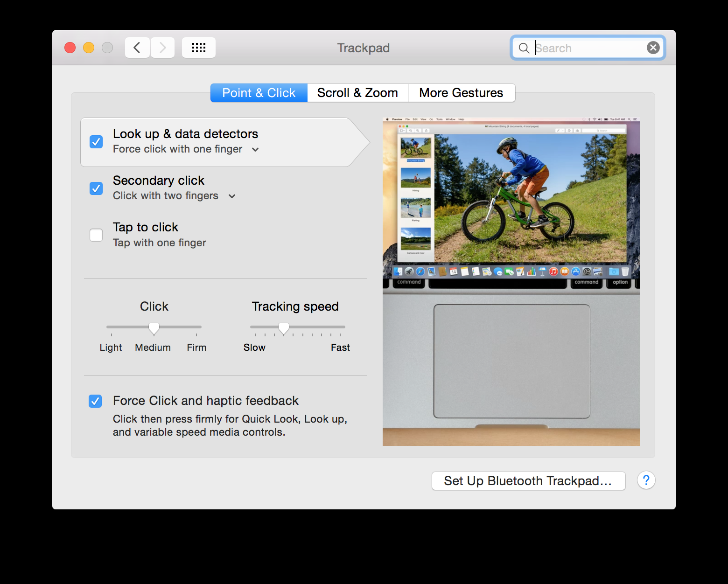Click the magnifying glass search icon
This screenshot has width=728, height=584.
point(524,48)
